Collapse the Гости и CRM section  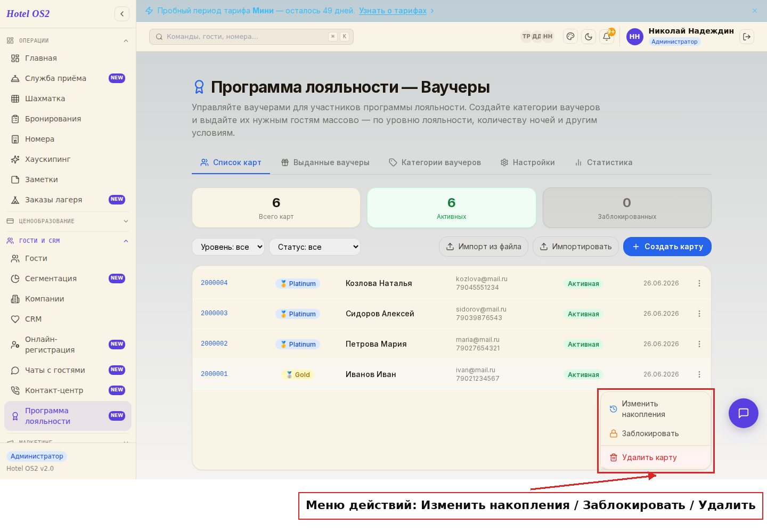(68, 241)
